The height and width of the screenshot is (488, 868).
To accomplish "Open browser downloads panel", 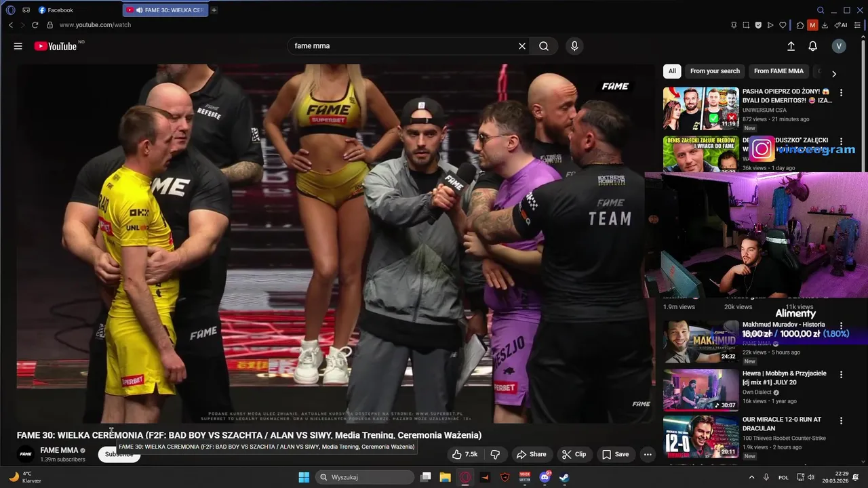I will pyautogui.click(x=825, y=25).
